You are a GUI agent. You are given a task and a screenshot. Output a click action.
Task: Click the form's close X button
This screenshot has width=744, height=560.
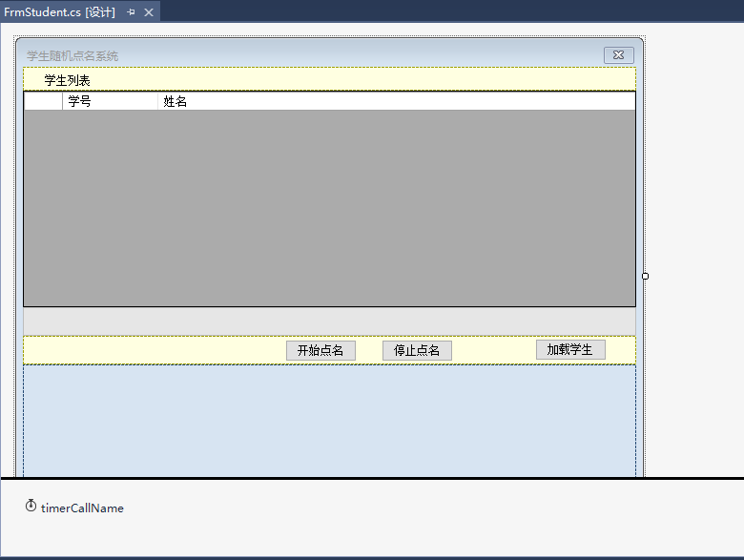619,55
